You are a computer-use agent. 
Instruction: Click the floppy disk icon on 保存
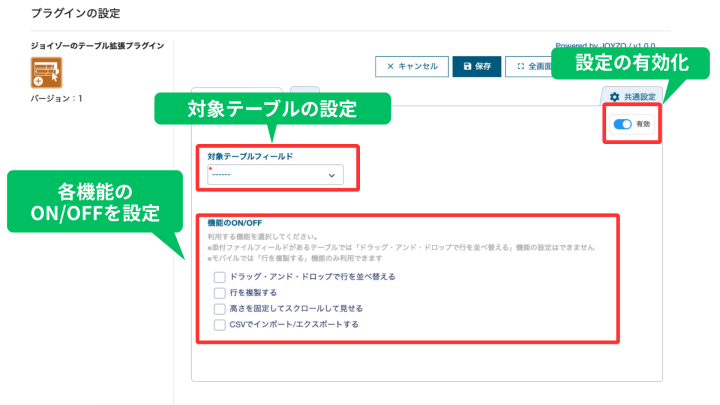468,66
